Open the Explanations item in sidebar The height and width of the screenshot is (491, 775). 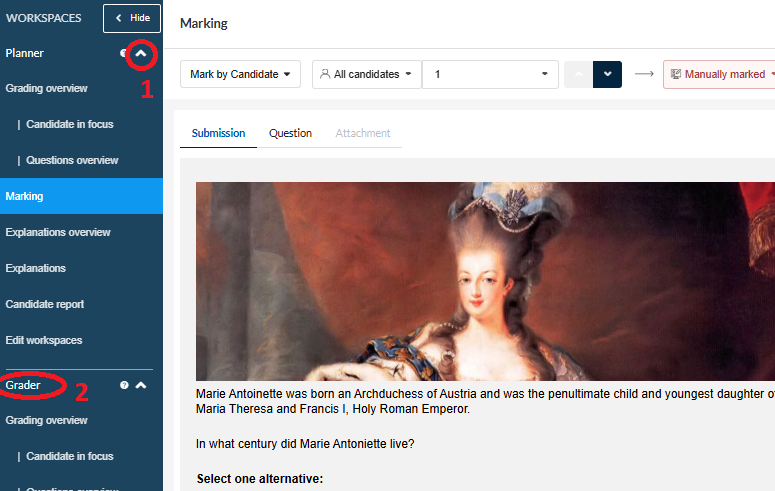36,268
